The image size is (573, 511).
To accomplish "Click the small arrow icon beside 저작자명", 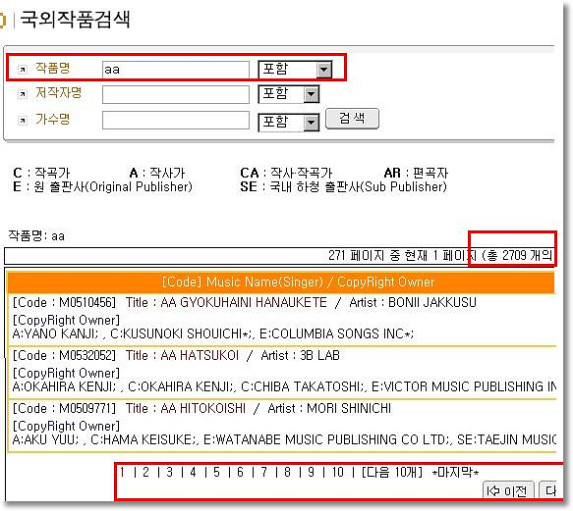I will [x=22, y=94].
